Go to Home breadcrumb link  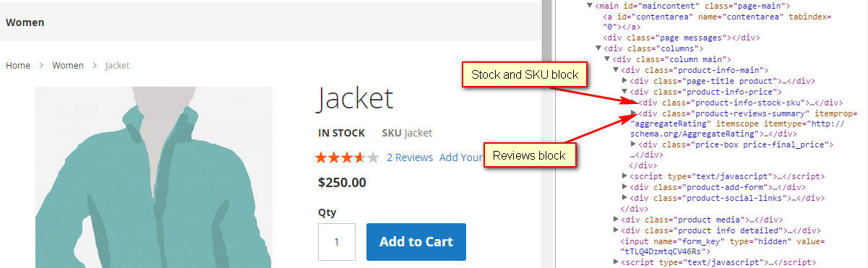[18, 65]
